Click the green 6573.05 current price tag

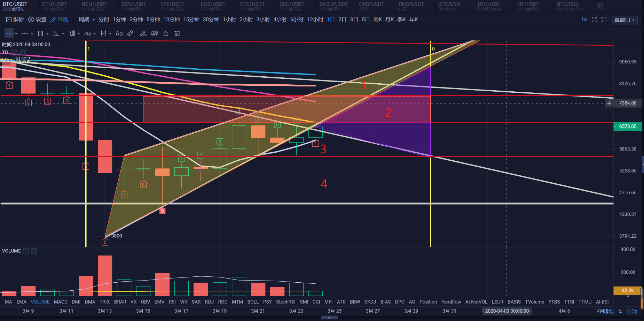coord(628,127)
